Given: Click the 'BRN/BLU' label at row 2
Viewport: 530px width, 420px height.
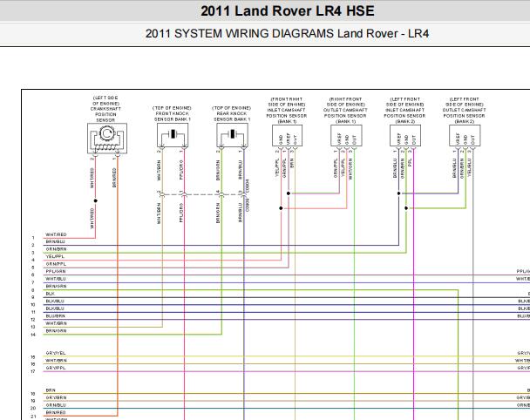Looking at the screenshot, I should [56, 242].
